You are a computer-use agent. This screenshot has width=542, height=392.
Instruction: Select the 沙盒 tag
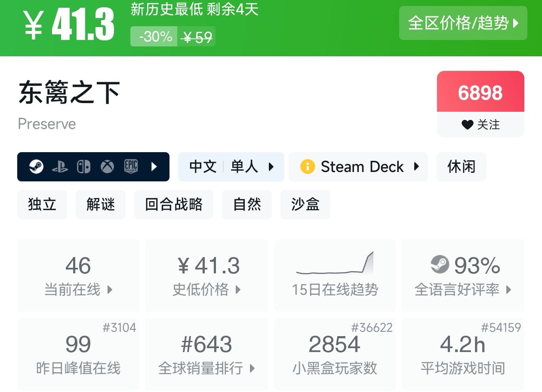click(305, 205)
